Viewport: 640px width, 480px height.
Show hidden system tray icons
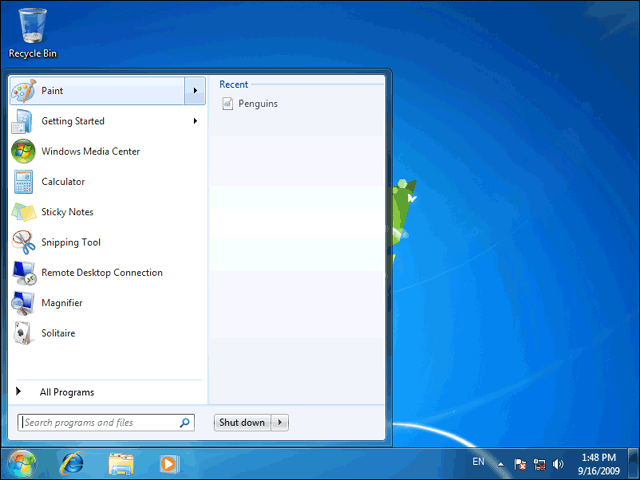pos(500,464)
